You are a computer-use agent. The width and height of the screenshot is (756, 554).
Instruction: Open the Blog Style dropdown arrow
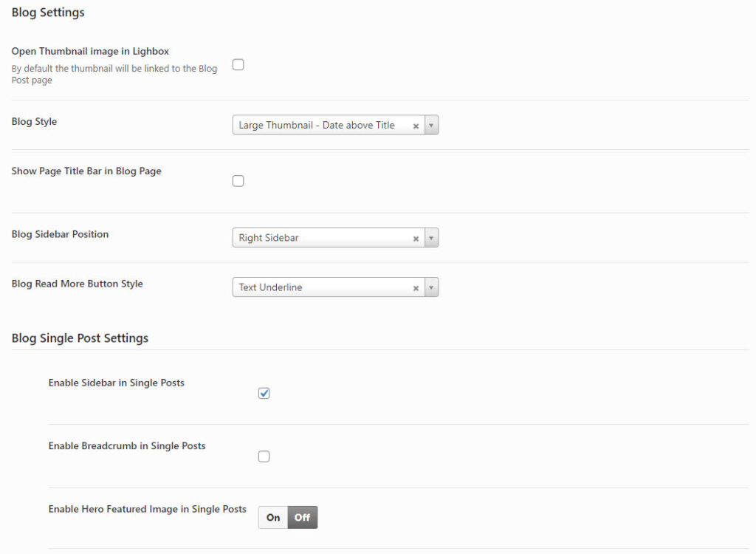[x=431, y=125]
